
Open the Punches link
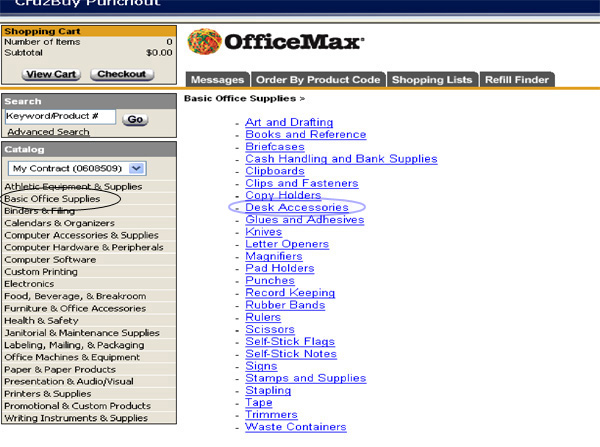coord(270,281)
